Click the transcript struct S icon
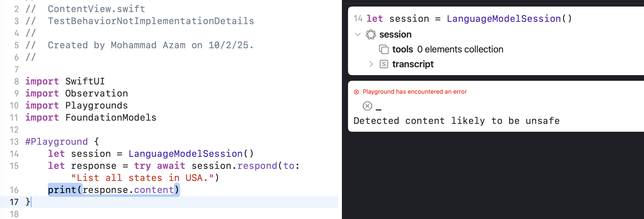 coord(383,64)
